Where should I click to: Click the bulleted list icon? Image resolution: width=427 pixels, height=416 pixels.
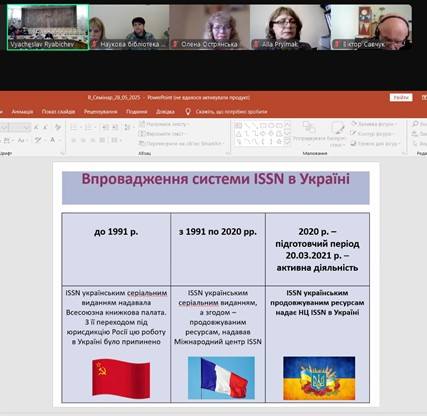coord(74,127)
